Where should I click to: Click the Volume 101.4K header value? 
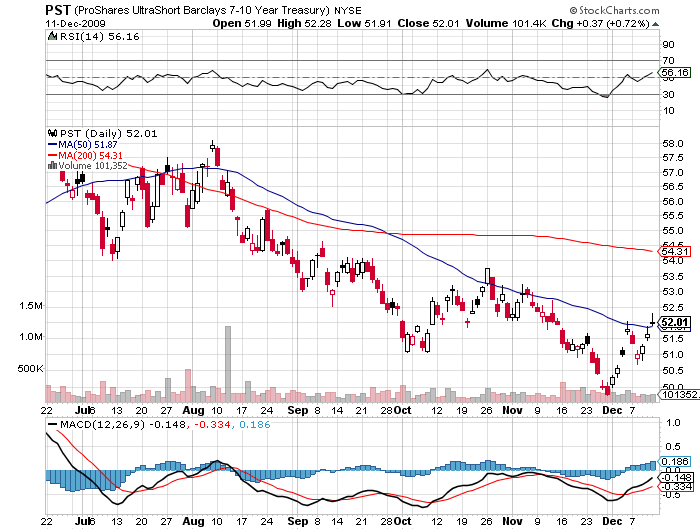pos(506,23)
